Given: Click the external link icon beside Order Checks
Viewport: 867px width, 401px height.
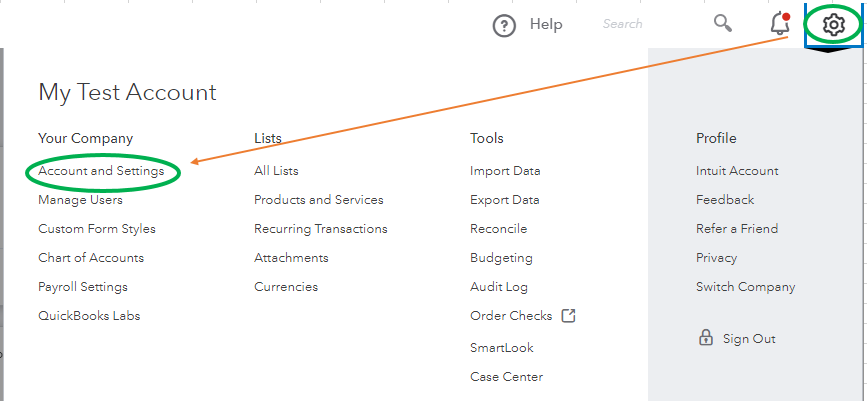Looking at the screenshot, I should click(568, 316).
